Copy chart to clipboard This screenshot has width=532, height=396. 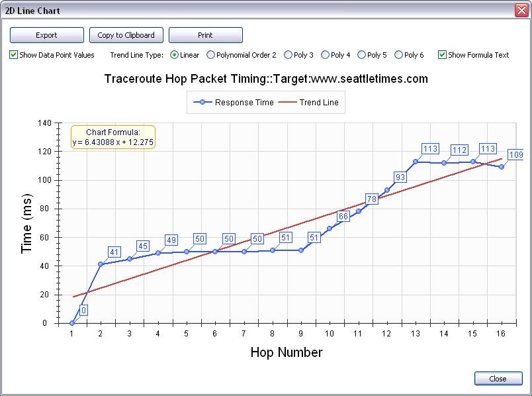click(126, 35)
